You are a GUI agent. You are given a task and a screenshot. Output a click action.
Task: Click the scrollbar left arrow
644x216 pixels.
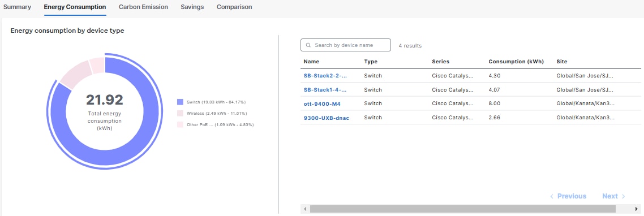coord(305,209)
